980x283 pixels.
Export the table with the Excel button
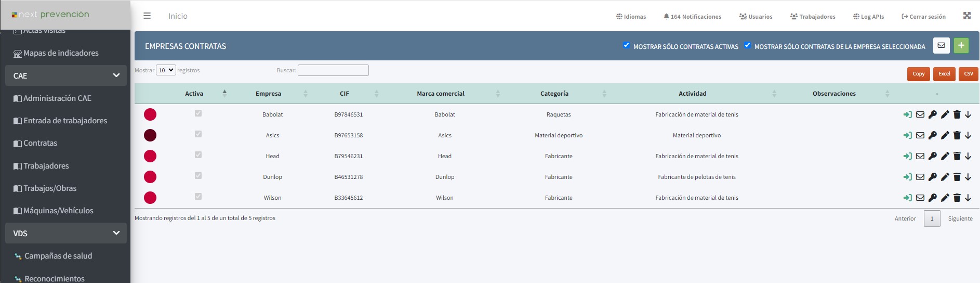(944, 74)
